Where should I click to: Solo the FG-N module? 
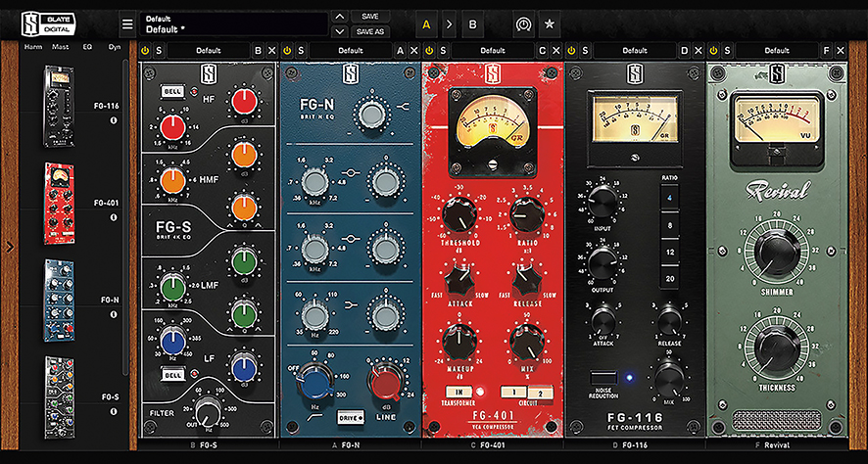point(301,51)
